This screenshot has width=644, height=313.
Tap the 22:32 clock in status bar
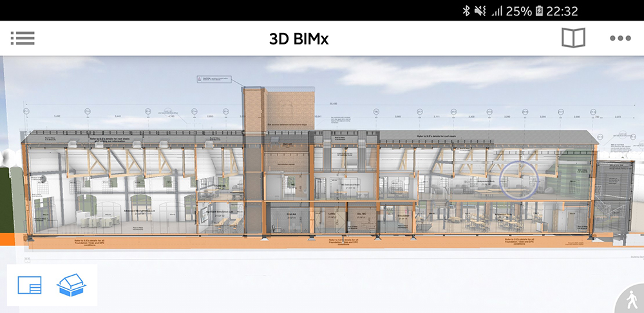point(562,11)
